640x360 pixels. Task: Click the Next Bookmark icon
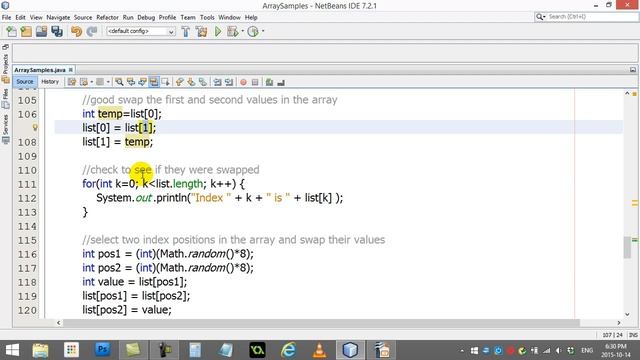point(191,82)
